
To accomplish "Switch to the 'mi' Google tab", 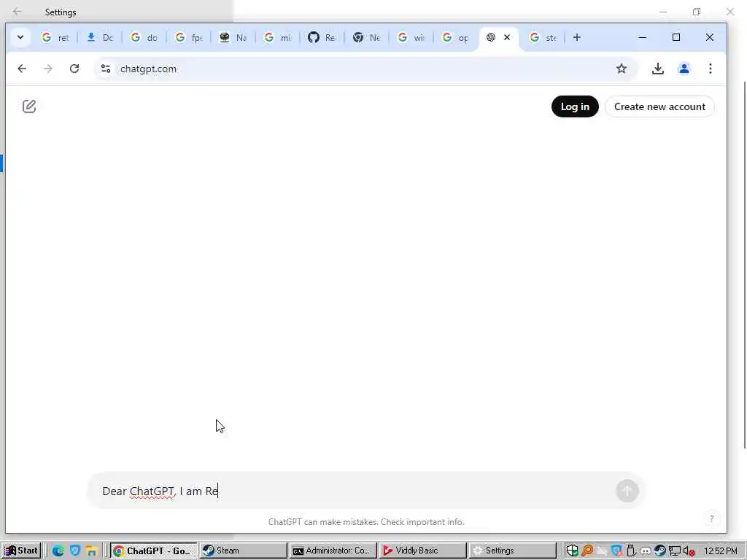I will (278, 37).
